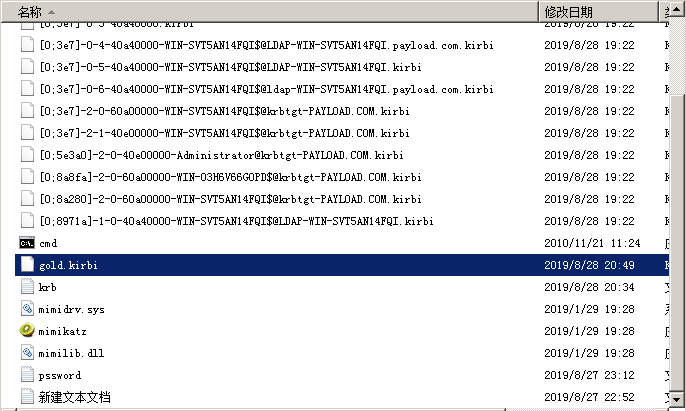This screenshot has height=411, width=686.
Task: Select the 0-4-40a40000 LDAP payload.com kirbi file
Action: (265, 45)
